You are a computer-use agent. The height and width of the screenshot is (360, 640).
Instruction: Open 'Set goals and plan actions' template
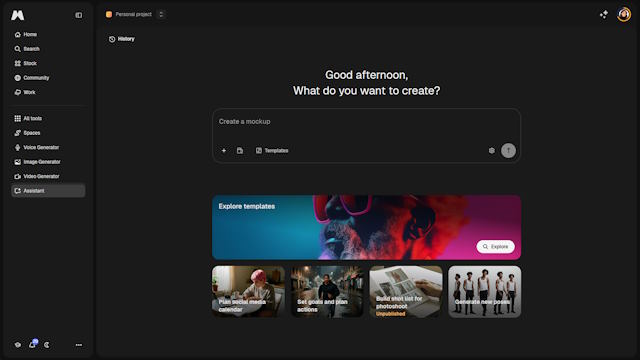tap(327, 291)
